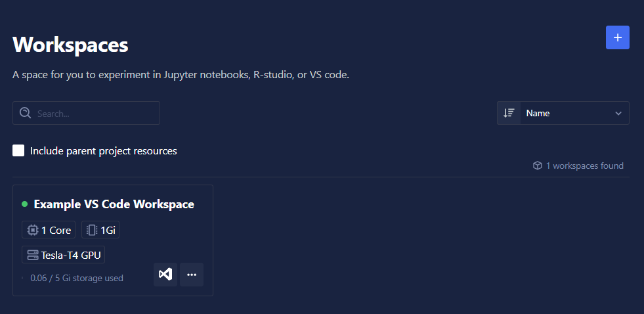
Task: Click the 1 Core badge
Action: coord(49,230)
